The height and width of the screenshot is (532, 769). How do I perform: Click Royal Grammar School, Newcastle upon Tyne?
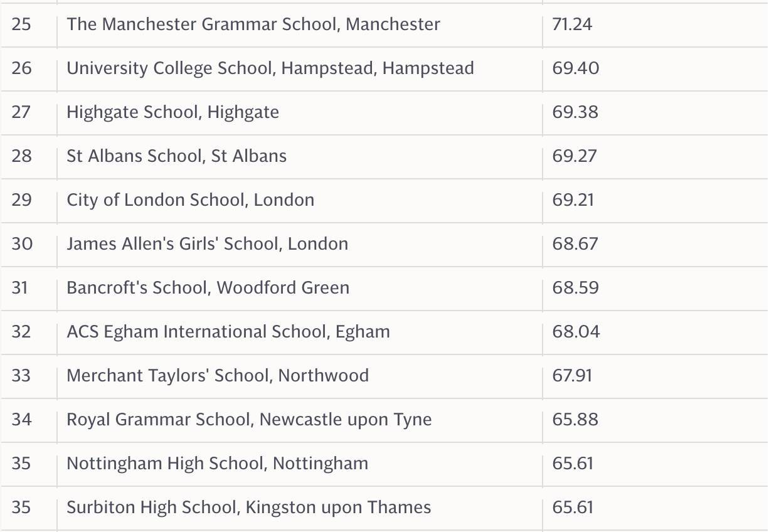(x=249, y=420)
